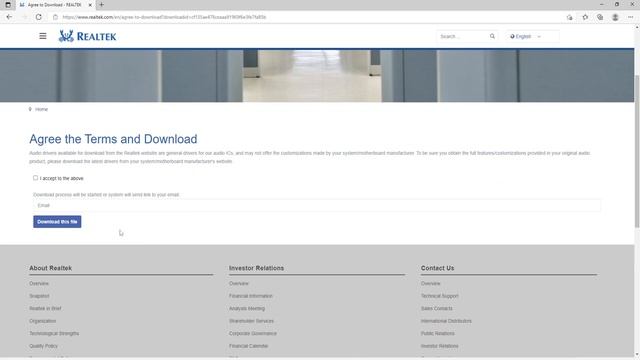
Task: Tick the 'I accept to the above' checkbox
Action: (36, 178)
